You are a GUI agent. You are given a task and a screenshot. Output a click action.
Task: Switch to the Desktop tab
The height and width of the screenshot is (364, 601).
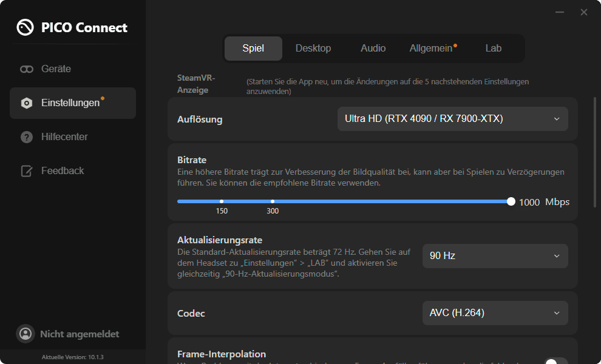[x=313, y=49]
